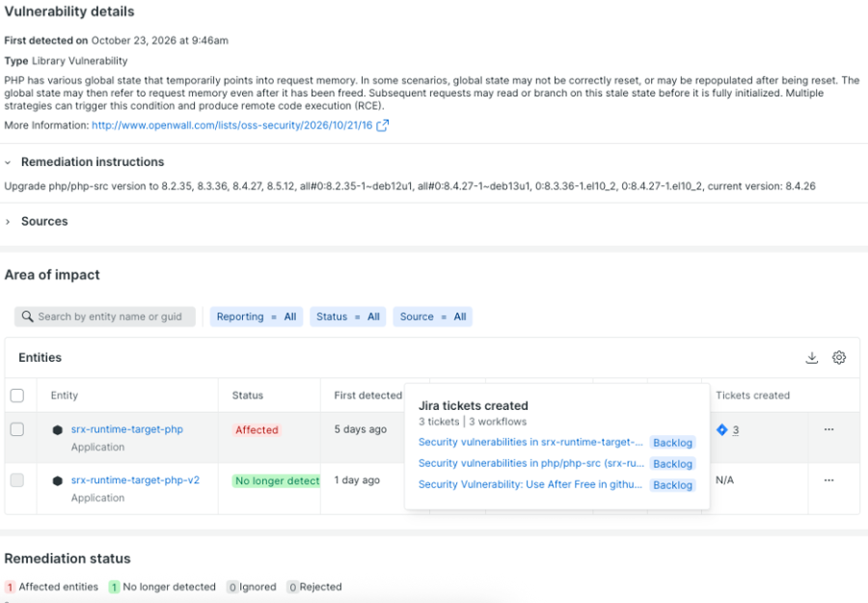Click the '5 days ago' cell

(361, 429)
